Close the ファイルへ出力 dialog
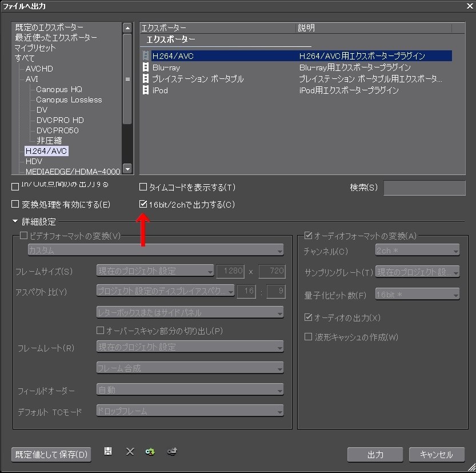 (470, 6)
